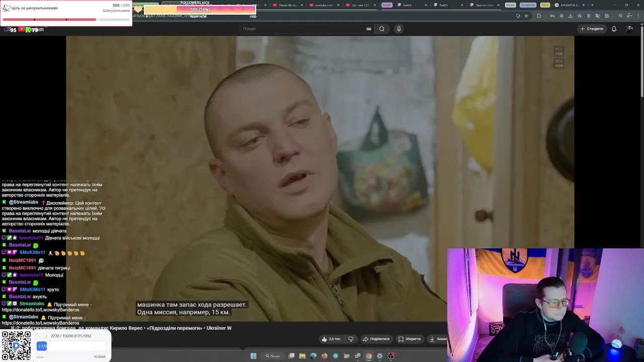Activate voice search microphone button
Screen dimensions: 644x362
pos(399,29)
